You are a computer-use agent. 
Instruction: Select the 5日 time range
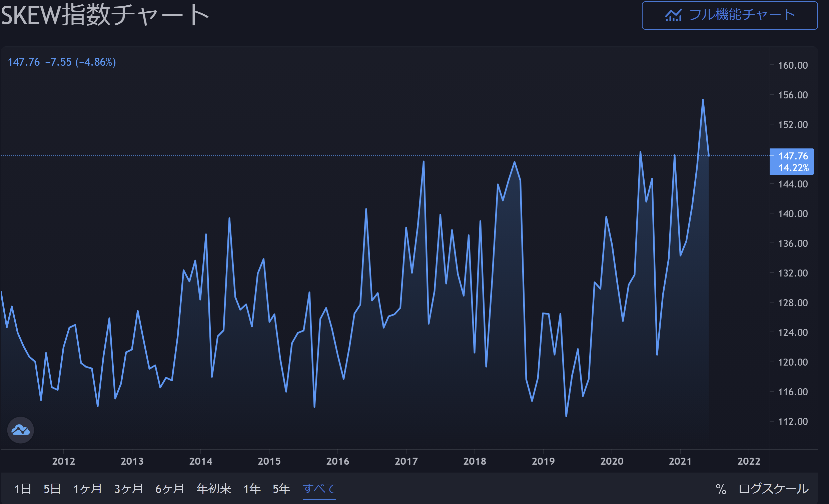(x=52, y=489)
